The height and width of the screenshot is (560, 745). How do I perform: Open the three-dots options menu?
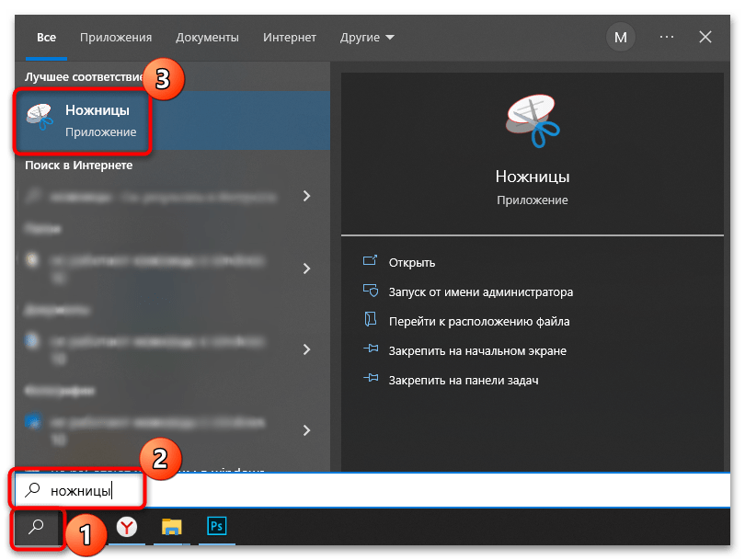coord(668,38)
